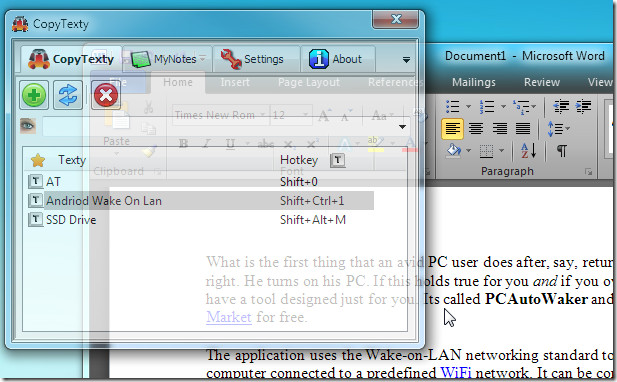Click Decrease Indent in Word Paragraph group
Image resolution: width=617 pixels, height=382 pixels.
tap(561, 106)
